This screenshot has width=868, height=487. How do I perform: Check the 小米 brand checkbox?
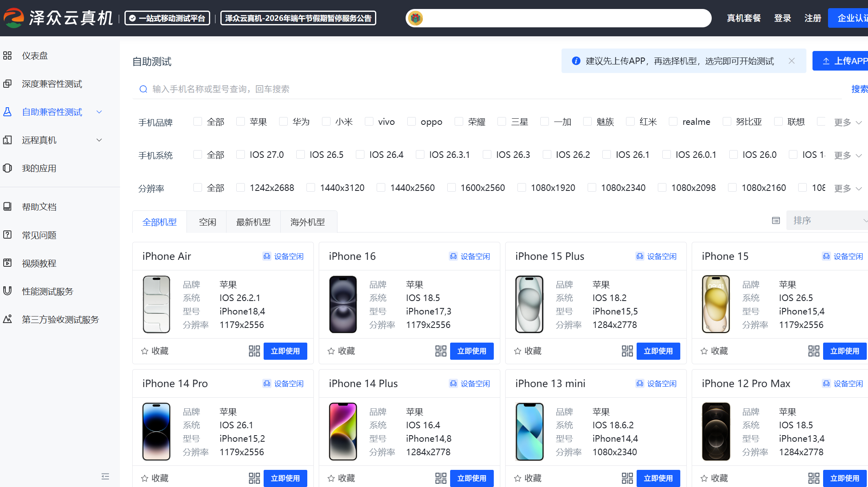326,122
